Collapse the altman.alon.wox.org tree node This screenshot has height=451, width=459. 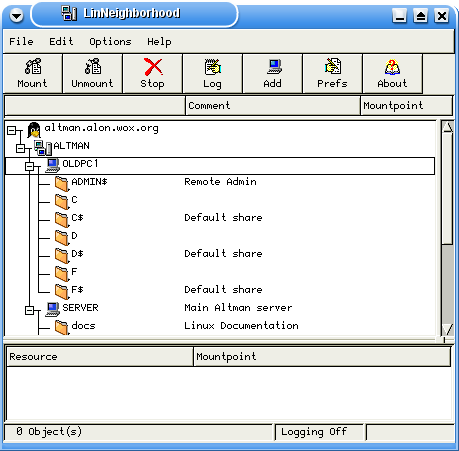point(11,130)
